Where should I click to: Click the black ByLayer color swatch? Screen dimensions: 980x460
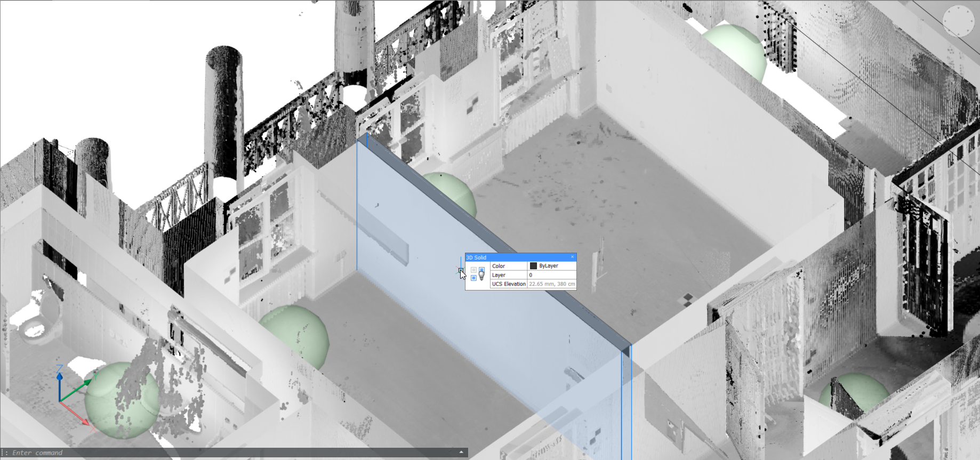coord(533,266)
